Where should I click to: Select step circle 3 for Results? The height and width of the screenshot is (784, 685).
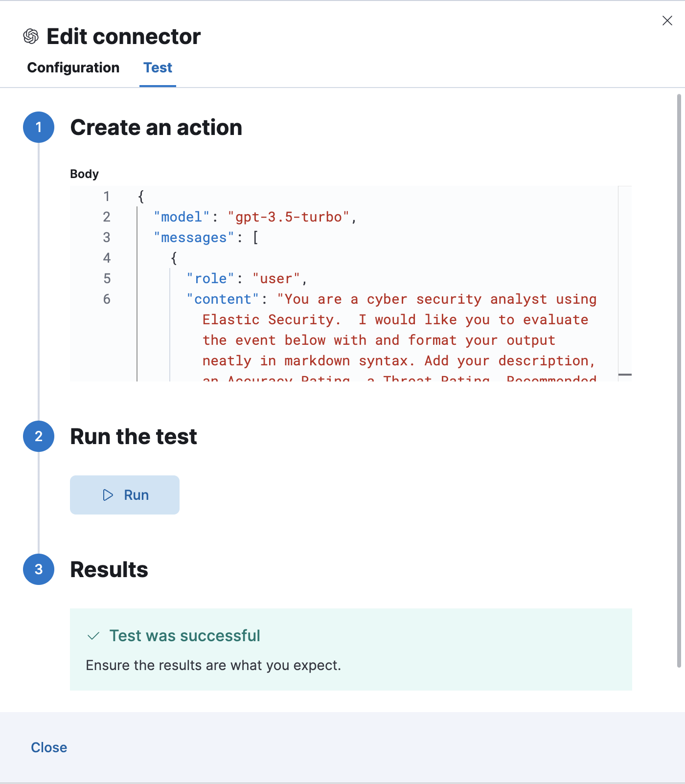point(38,569)
